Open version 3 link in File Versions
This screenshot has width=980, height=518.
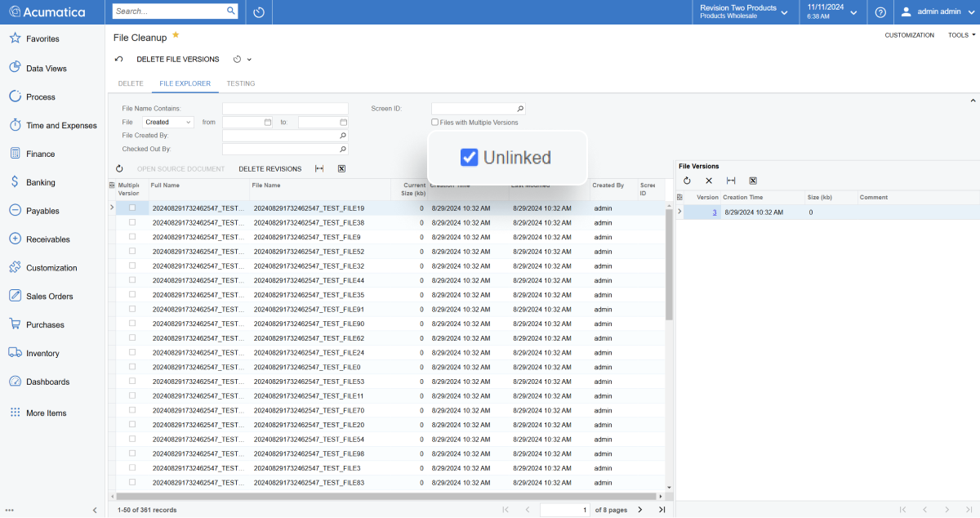[x=715, y=212]
